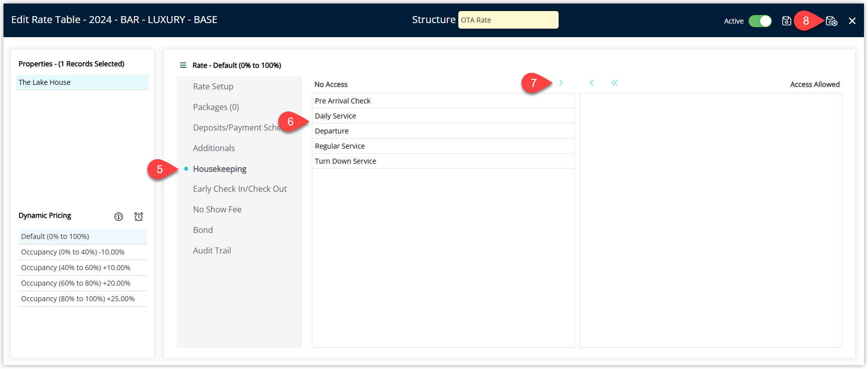Select Regular Service in No Access list
Viewport: 868px width, 369px height.
point(443,146)
